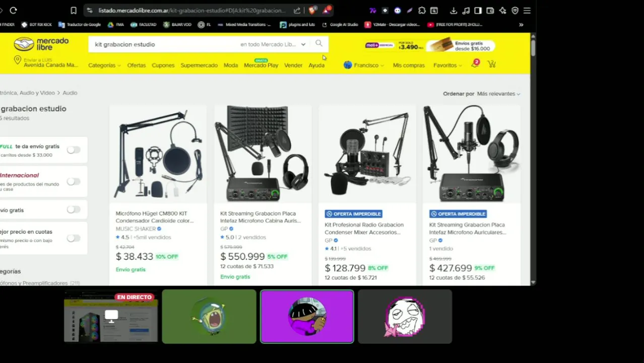The image size is (644, 363).
Task: Select the purple-background avatar participant tile
Action: 307,317
